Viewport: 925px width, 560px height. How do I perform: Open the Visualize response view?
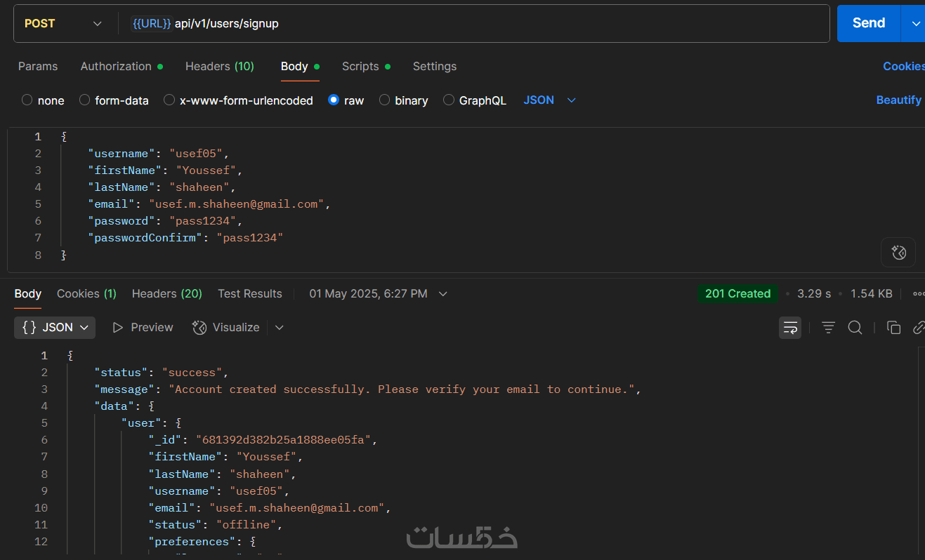click(226, 328)
